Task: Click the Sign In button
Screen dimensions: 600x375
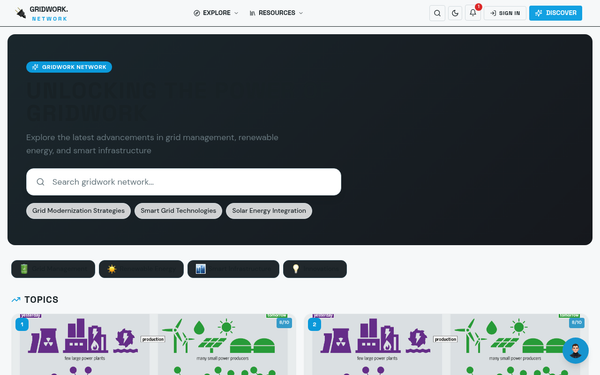Action: click(x=505, y=13)
